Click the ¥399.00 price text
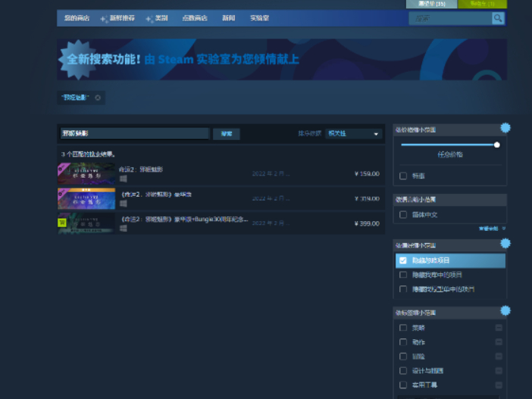 (367, 223)
